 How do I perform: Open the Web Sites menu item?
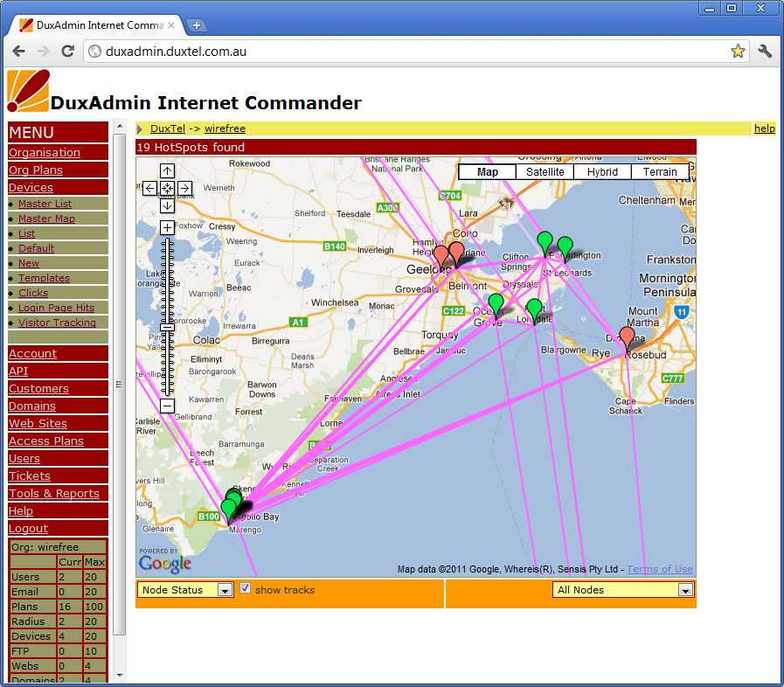point(38,424)
